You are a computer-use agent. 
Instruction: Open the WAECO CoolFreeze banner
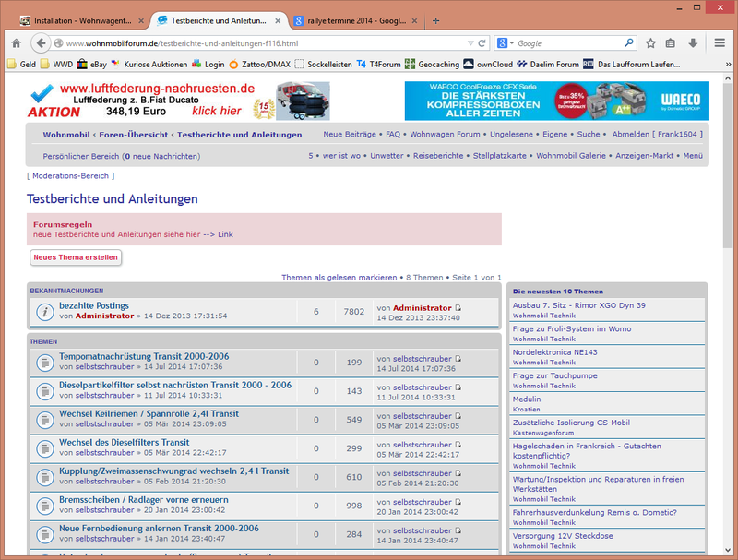[x=557, y=101]
